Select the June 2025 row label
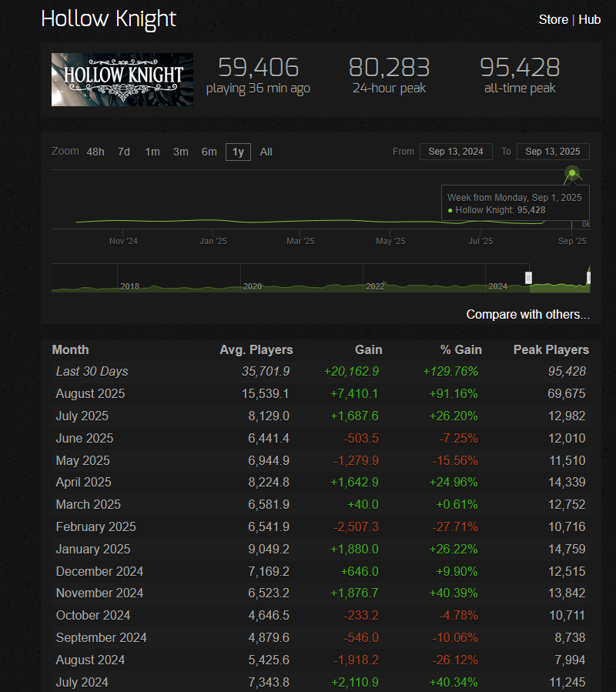The height and width of the screenshot is (692, 616). tap(85, 438)
